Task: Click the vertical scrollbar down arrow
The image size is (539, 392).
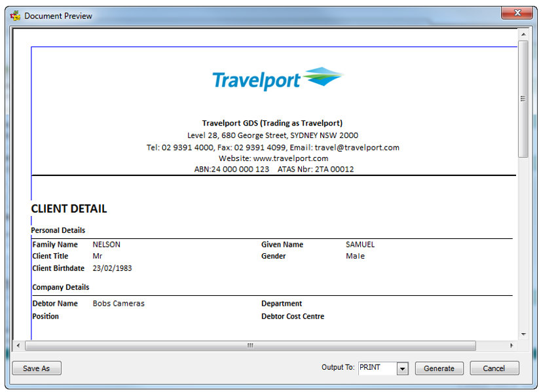Action: tap(523, 334)
